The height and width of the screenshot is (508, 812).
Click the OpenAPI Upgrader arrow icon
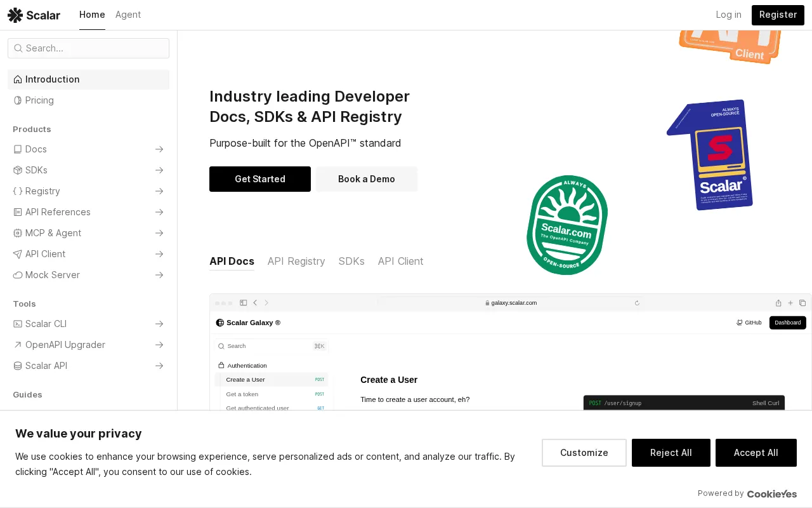(18, 345)
